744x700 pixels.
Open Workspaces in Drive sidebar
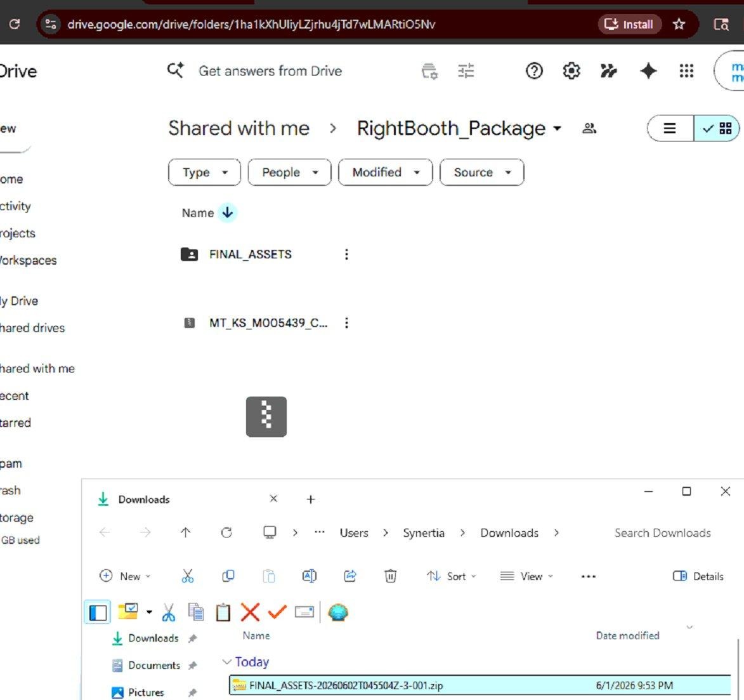tap(28, 260)
